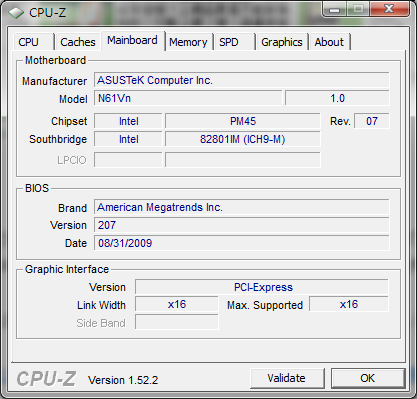Click the Intel chipset vendor field

[x=128, y=121]
